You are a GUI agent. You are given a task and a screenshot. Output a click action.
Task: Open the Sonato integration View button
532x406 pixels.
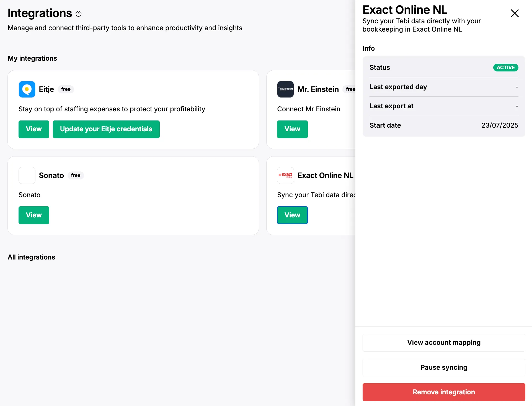coord(34,215)
